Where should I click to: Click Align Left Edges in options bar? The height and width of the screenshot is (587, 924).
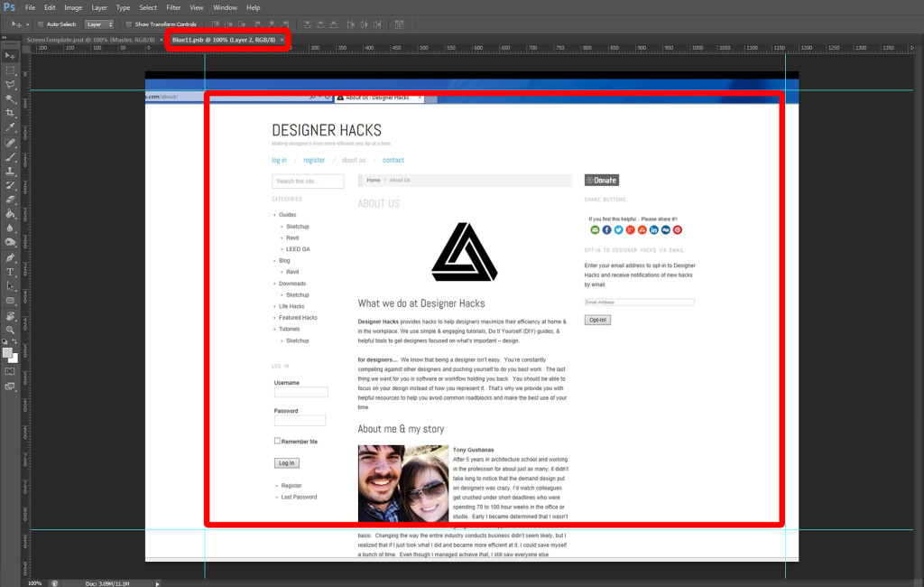[259, 24]
